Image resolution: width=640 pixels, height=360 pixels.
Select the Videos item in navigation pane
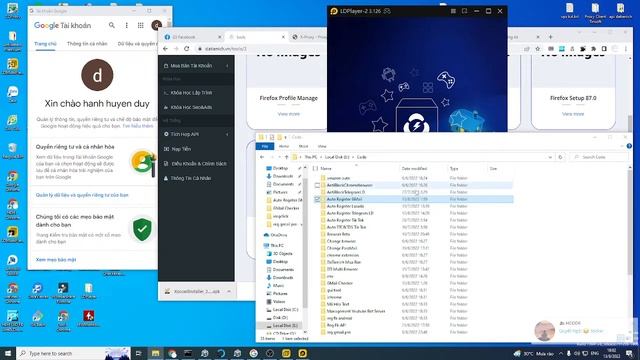point(279,302)
